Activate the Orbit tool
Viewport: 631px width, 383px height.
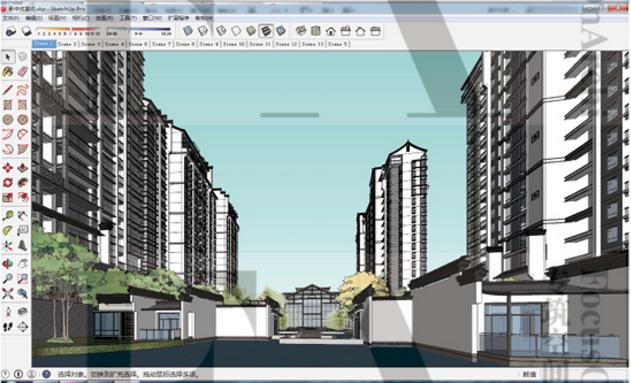pyautogui.click(x=8, y=264)
